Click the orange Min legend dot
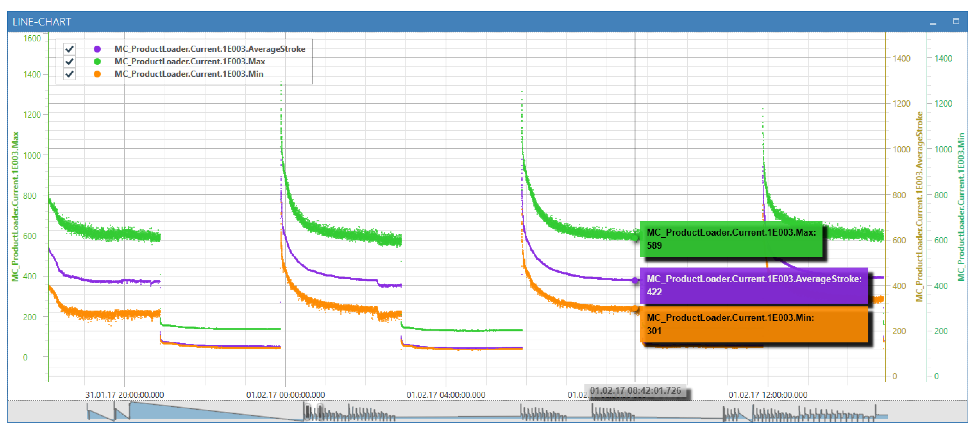 pyautogui.click(x=97, y=74)
